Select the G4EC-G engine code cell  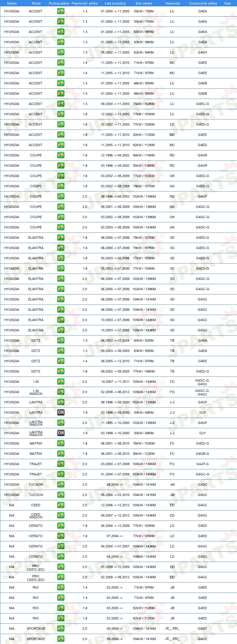(x=202, y=104)
